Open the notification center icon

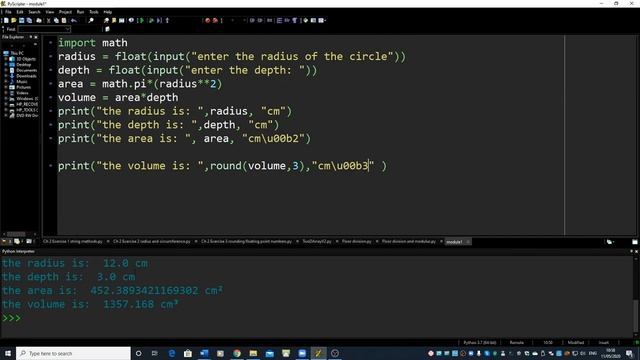click(x=629, y=353)
